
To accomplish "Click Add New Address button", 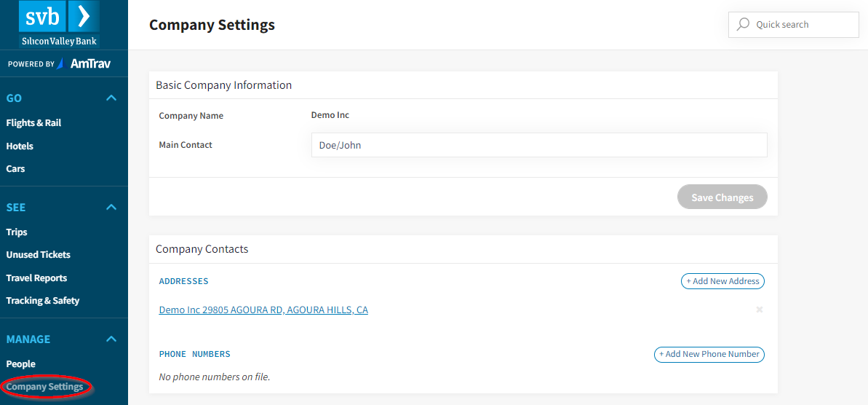I will pyautogui.click(x=722, y=281).
